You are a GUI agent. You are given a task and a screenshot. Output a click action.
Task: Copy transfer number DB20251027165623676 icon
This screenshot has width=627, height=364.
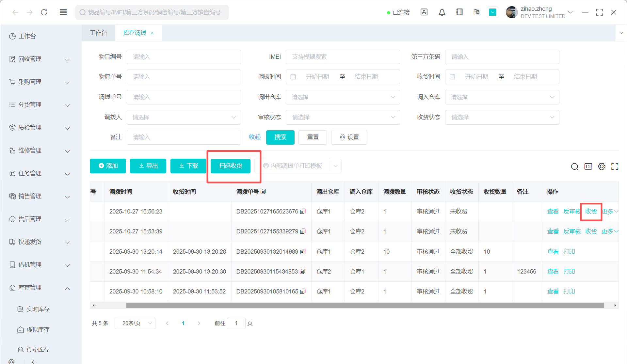303,212
